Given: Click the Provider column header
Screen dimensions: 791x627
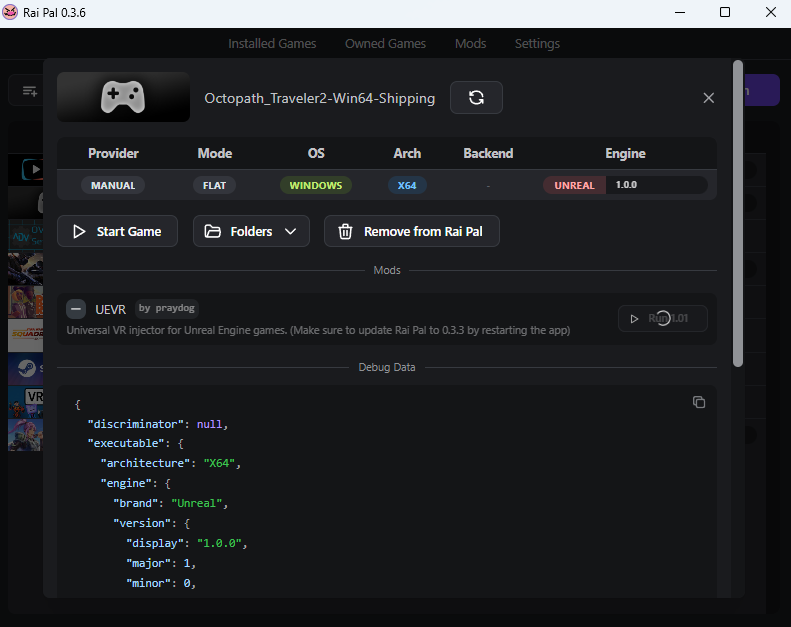Looking at the screenshot, I should click(113, 153).
